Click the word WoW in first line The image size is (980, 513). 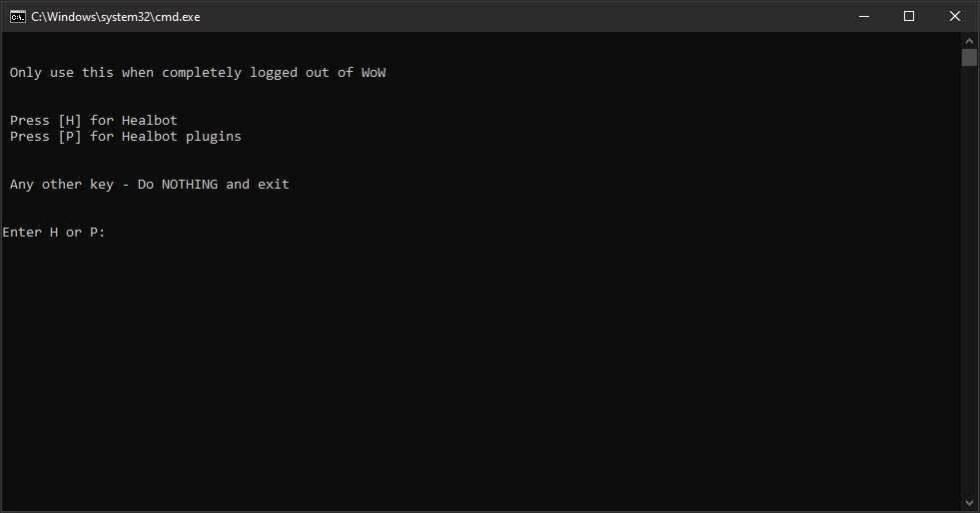374,73
